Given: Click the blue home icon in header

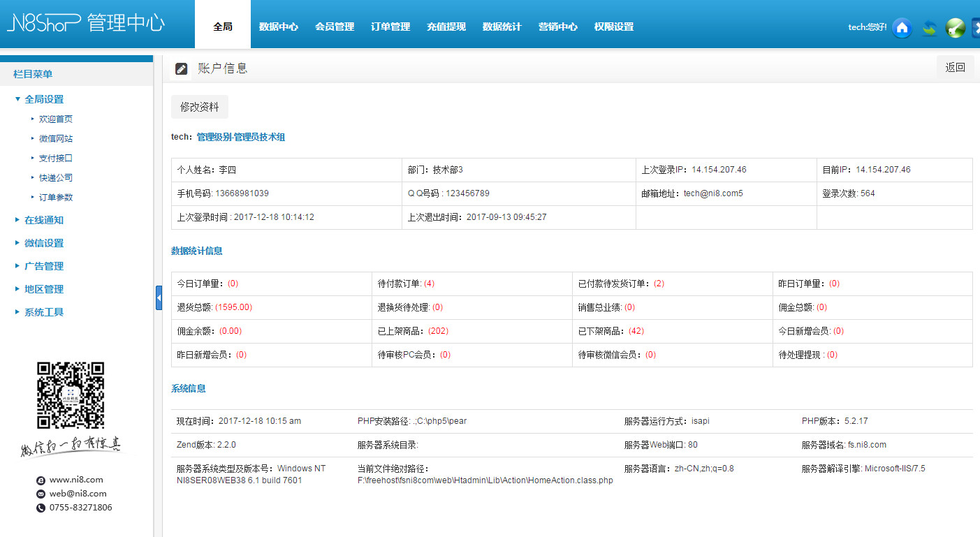Looking at the screenshot, I should click(902, 28).
